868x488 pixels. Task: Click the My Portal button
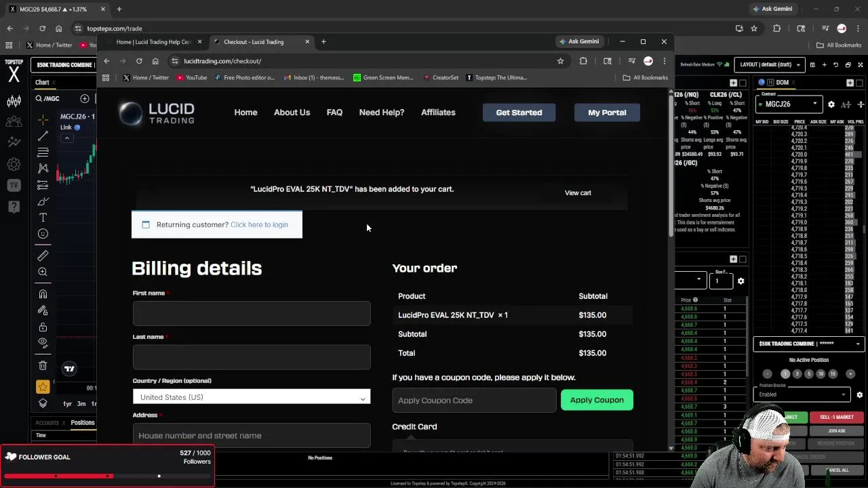pyautogui.click(x=607, y=113)
